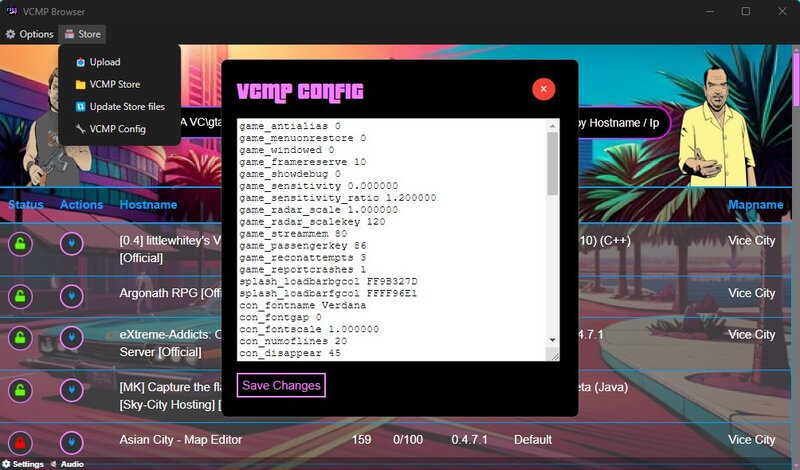Click con_fontname Verdana config line
This screenshot has width=800, height=470.
[303, 305]
